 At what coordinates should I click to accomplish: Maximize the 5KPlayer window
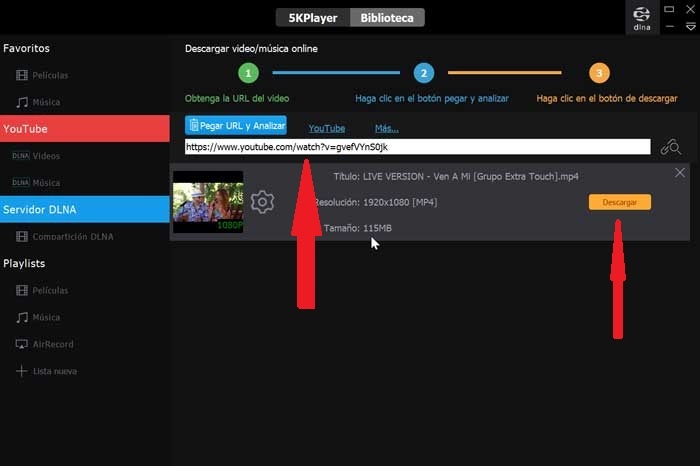[669, 9]
